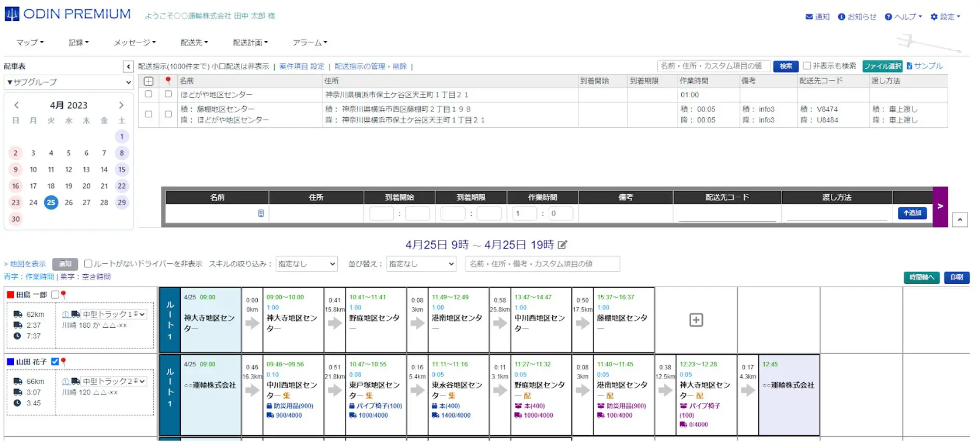Check the 非表示も検索 checkbox
Image resolution: width=980 pixels, height=443 pixels.
click(807, 66)
